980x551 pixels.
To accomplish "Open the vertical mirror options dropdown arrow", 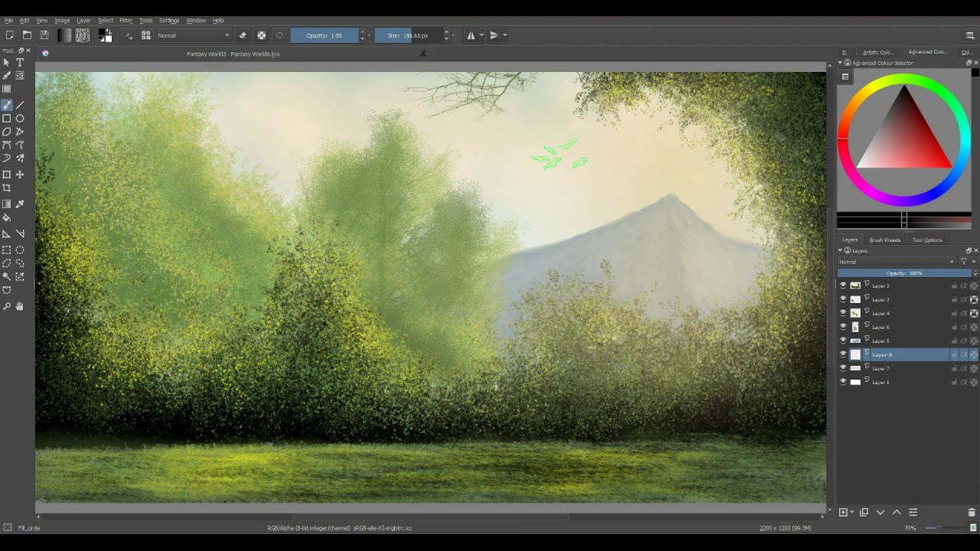I will tap(505, 35).
